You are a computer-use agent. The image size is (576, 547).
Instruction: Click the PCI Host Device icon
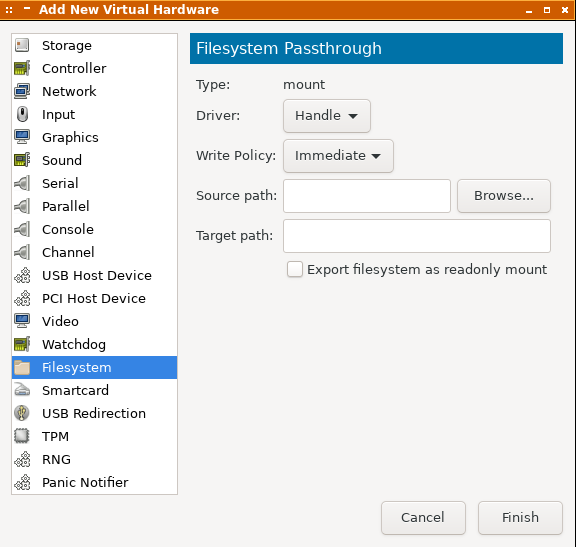22,298
